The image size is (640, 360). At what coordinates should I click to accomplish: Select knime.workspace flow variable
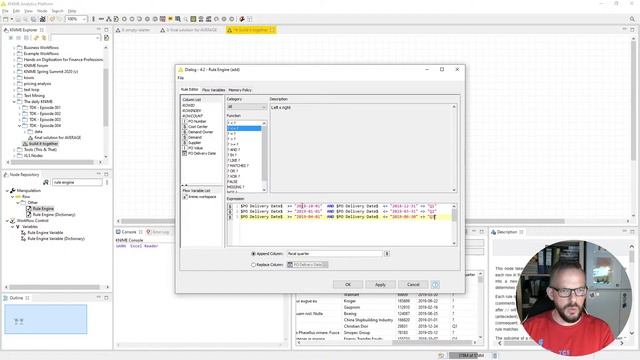[x=202, y=197]
